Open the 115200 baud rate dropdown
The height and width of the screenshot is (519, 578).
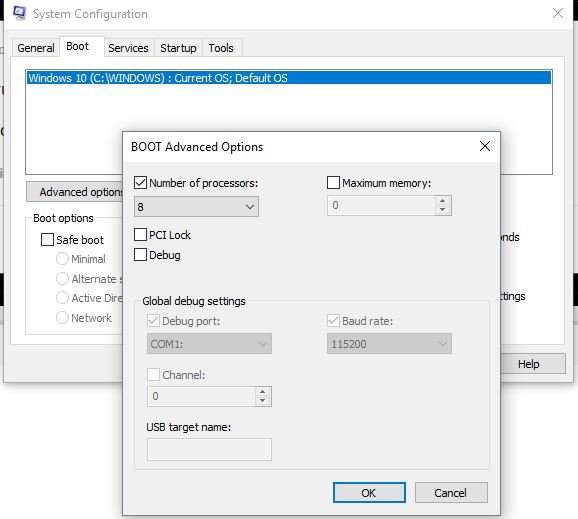coord(389,344)
